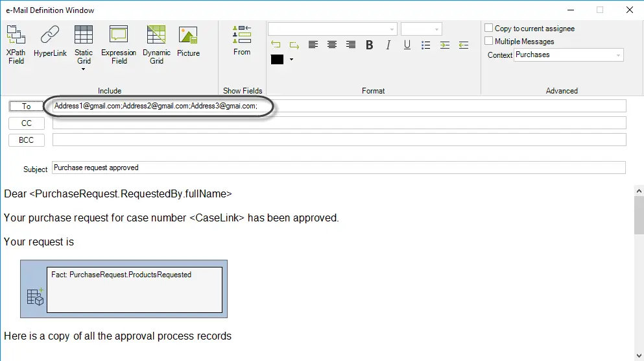Click the 'Your request is' line

(39, 242)
